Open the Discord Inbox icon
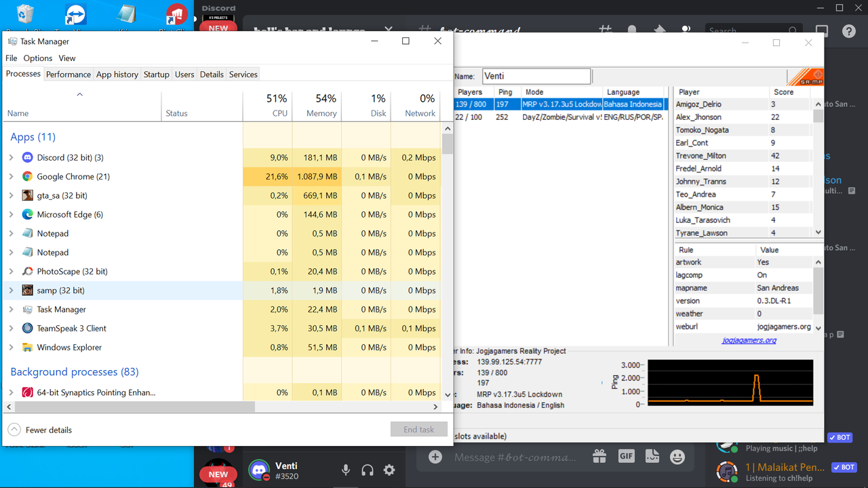 click(821, 31)
